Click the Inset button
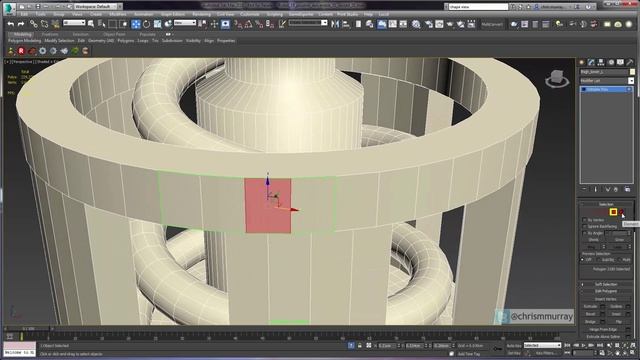This screenshot has width=640, height=360. 616,314
